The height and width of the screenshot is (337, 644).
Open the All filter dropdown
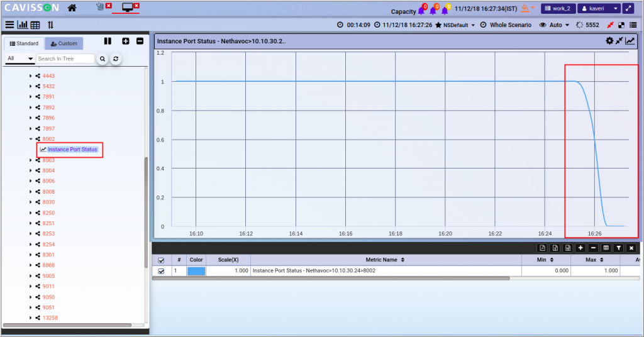coord(19,58)
